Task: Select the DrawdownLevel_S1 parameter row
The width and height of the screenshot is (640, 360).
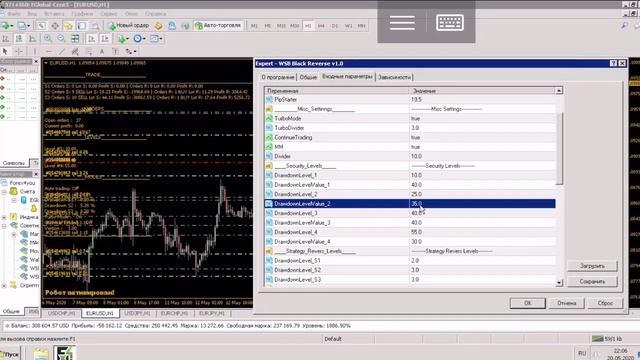Action: 410,260
